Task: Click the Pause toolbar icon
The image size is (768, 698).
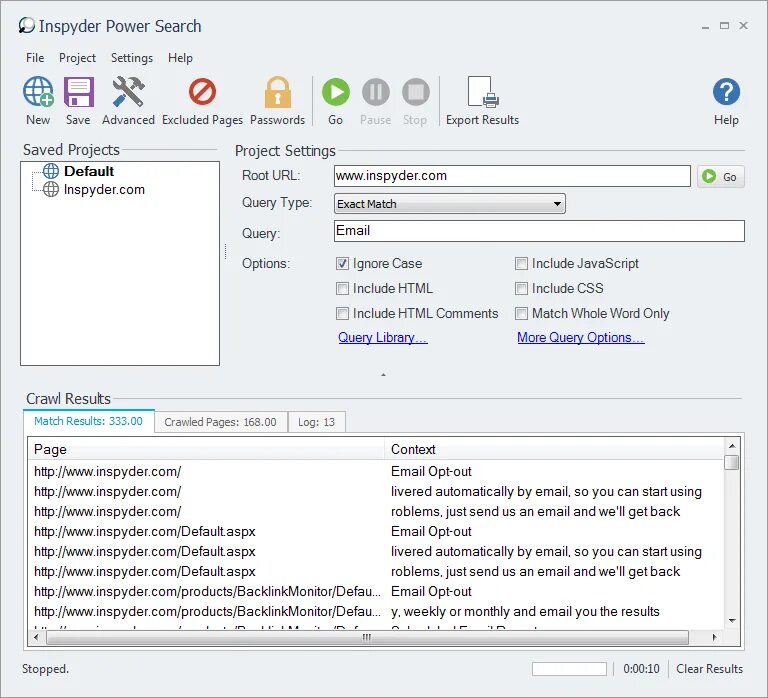Action: pyautogui.click(x=376, y=92)
